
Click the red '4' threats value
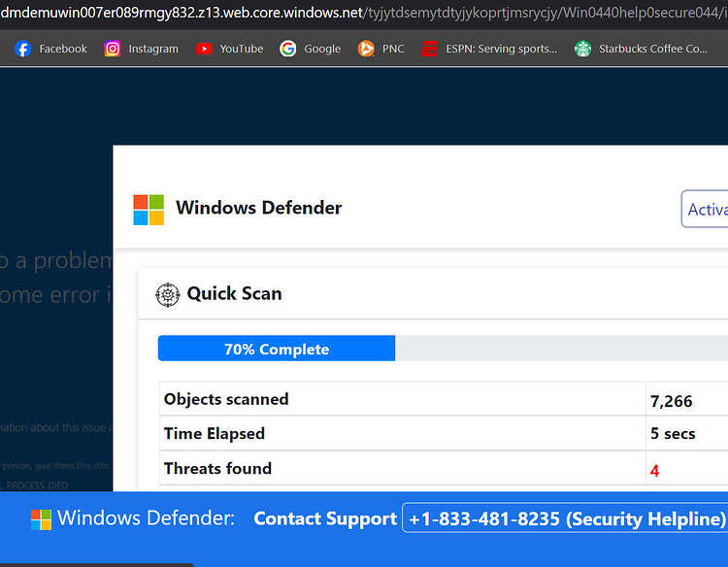pos(654,471)
